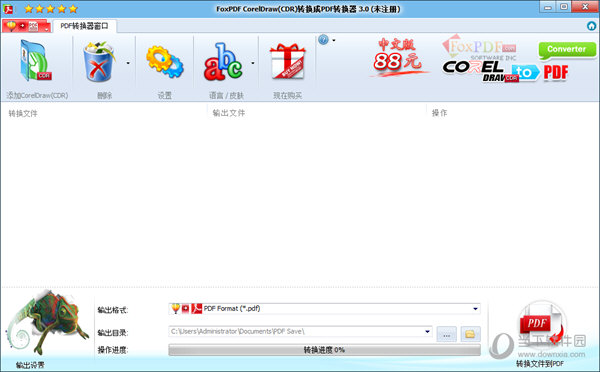Viewport: 600px width, 372px height.
Task: Click the 转换文件到PDF label
Action: 540,364
